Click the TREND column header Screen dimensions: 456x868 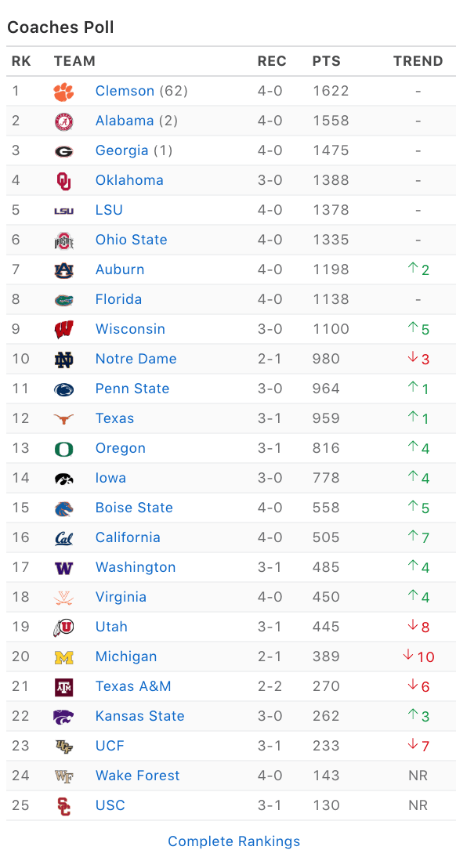click(418, 61)
